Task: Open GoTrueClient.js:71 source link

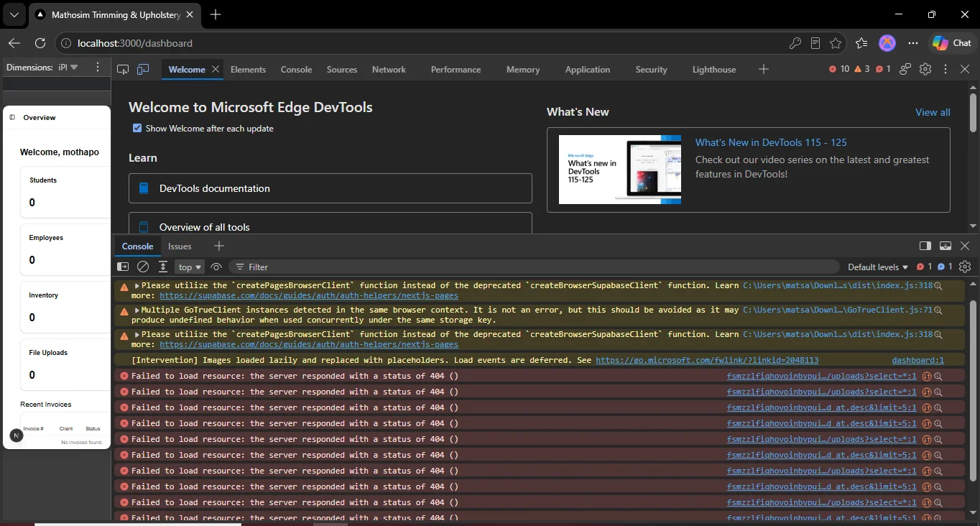Action: click(837, 310)
